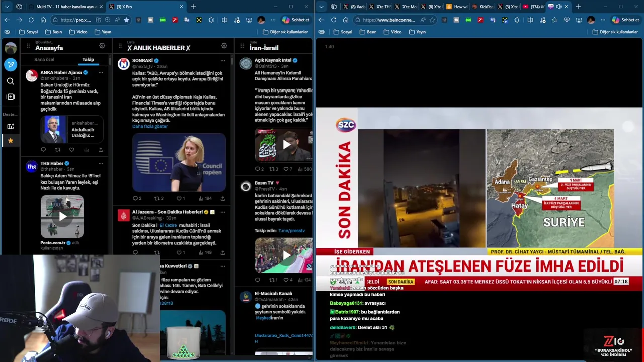
Task: Open Video bookmarks folder in right browser
Action: click(x=393, y=32)
